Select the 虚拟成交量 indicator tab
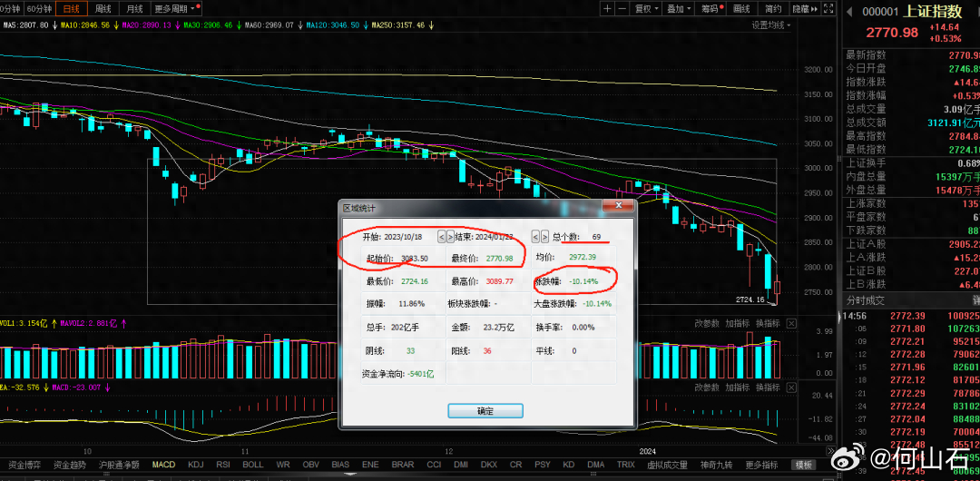 (x=667, y=465)
